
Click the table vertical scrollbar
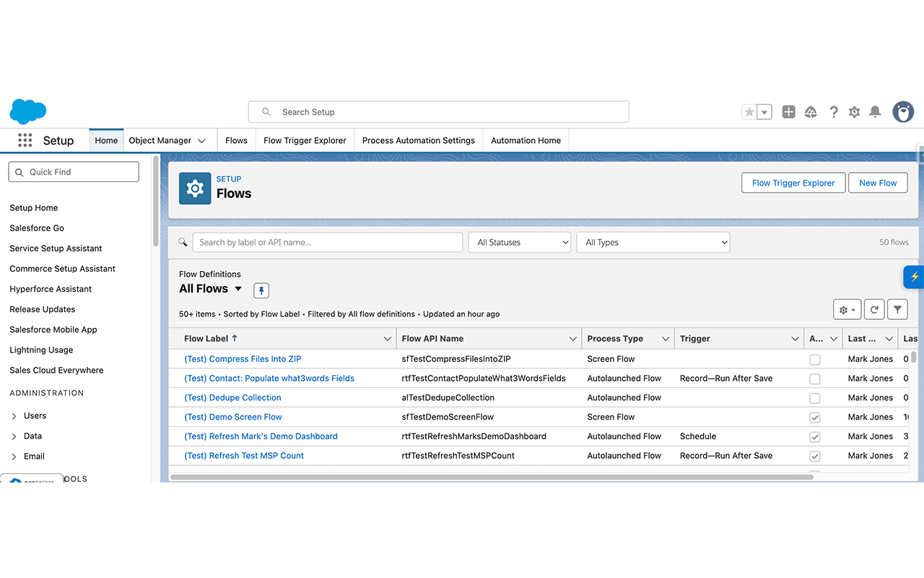(x=913, y=356)
